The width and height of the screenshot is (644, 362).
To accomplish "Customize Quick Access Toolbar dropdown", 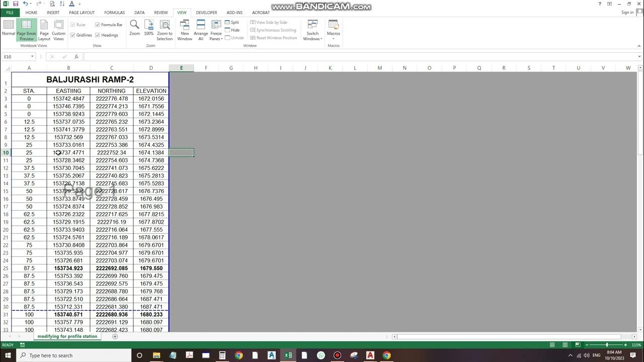I will click(79, 4).
